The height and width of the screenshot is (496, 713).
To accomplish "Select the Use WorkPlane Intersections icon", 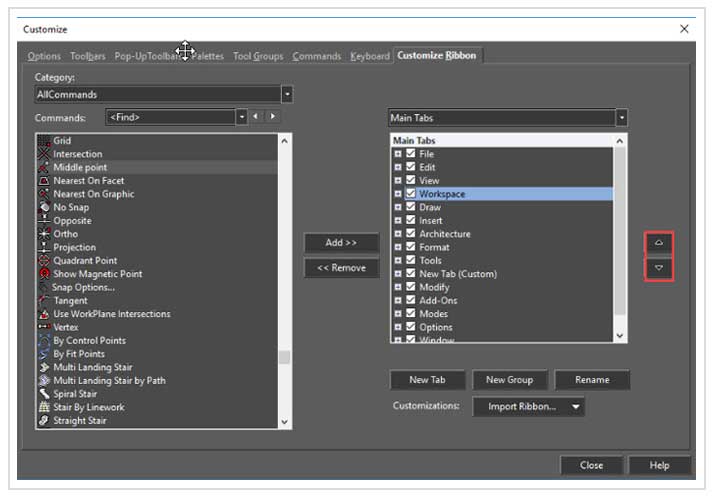I will tap(44, 314).
